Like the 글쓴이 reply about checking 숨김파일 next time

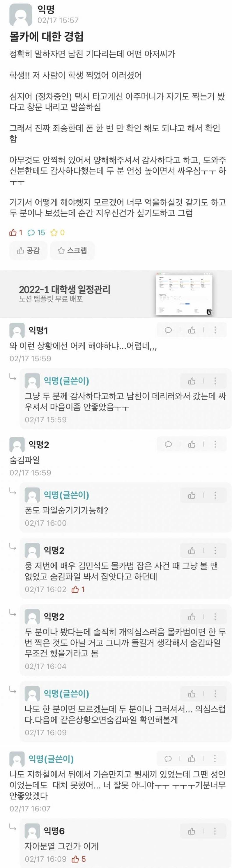click(x=192, y=694)
